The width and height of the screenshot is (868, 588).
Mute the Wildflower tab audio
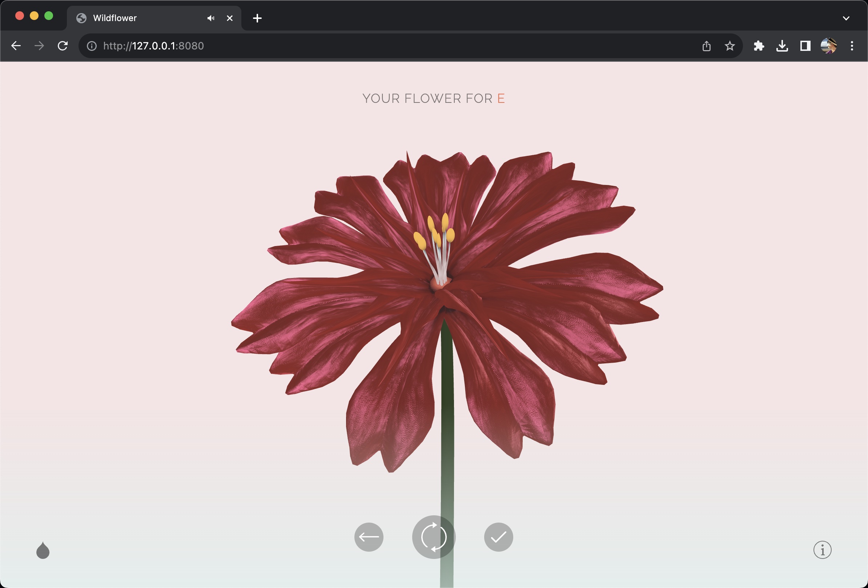click(x=211, y=18)
